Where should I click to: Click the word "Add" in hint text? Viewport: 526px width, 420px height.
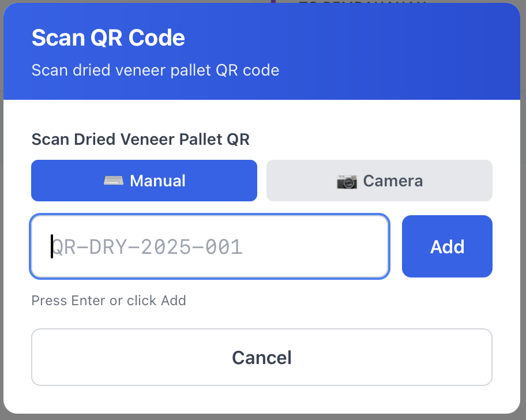pos(174,301)
